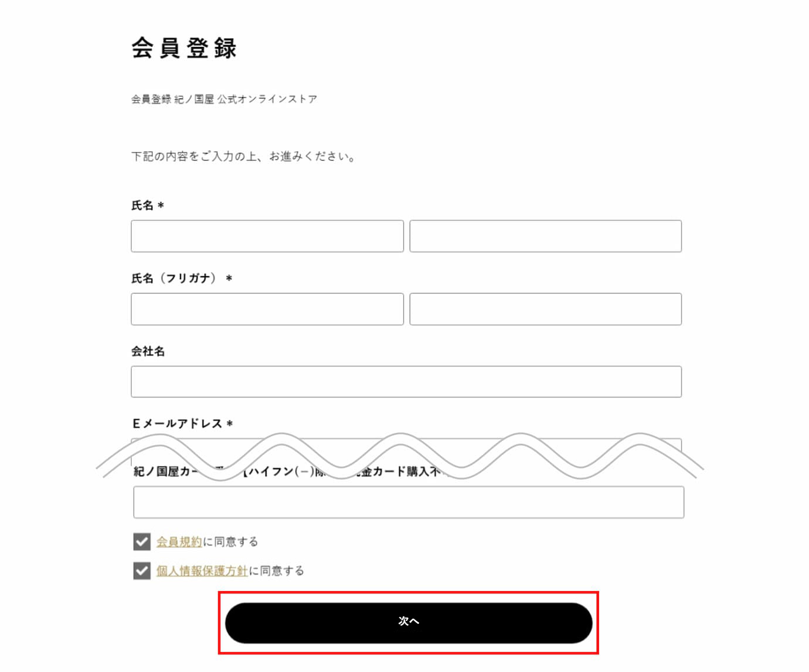Open the 会員規約 link

[179, 542]
